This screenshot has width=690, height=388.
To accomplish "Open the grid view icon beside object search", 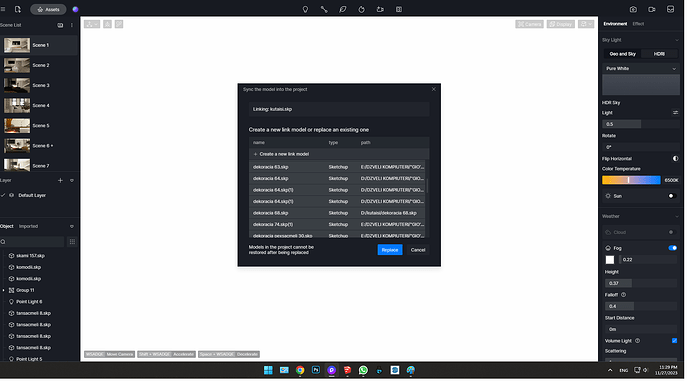I will [72, 242].
